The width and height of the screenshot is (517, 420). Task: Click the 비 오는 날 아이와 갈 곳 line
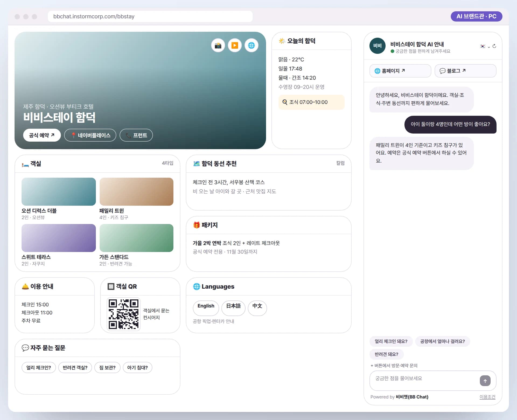click(x=217, y=191)
